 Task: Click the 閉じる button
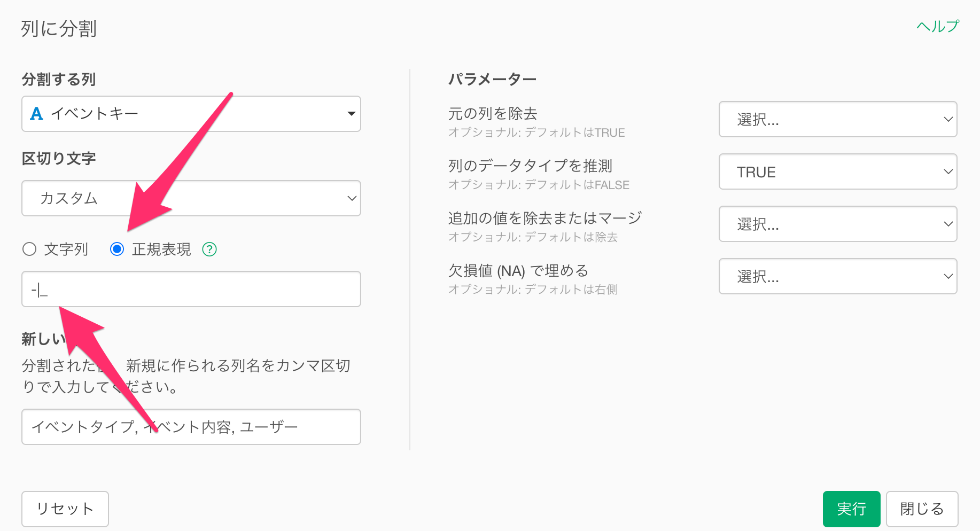point(922,509)
